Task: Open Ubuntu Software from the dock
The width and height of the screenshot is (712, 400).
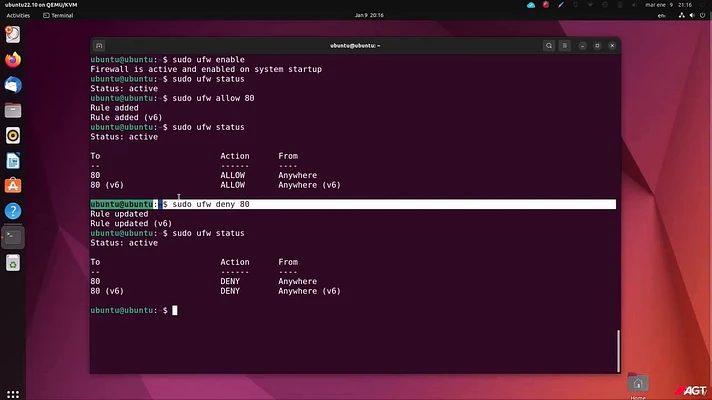Action: (x=13, y=186)
